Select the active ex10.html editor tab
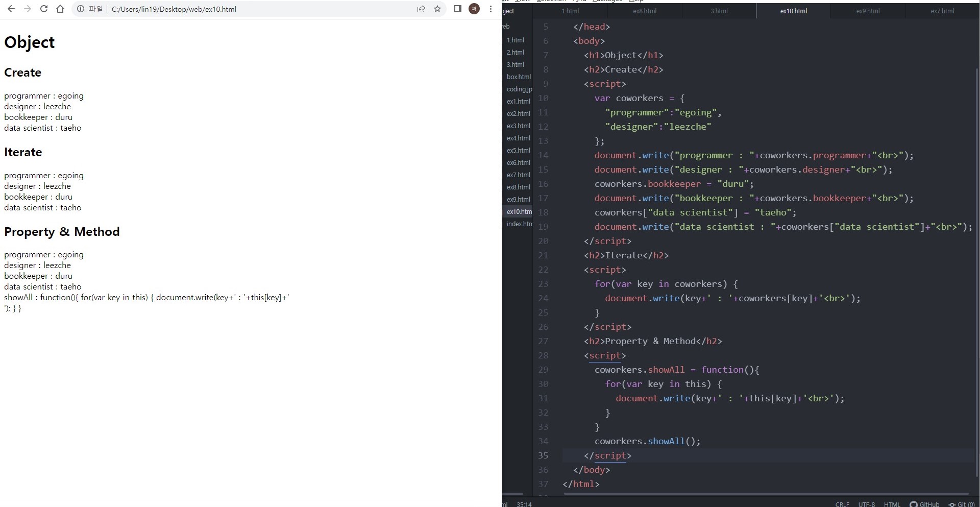This screenshot has width=980, height=507. (x=794, y=11)
